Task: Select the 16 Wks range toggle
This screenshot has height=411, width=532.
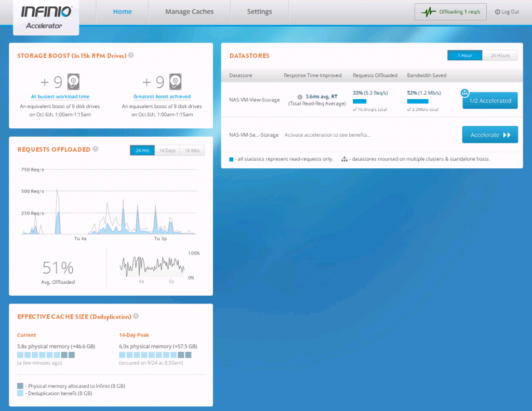Action: pyautogui.click(x=192, y=150)
